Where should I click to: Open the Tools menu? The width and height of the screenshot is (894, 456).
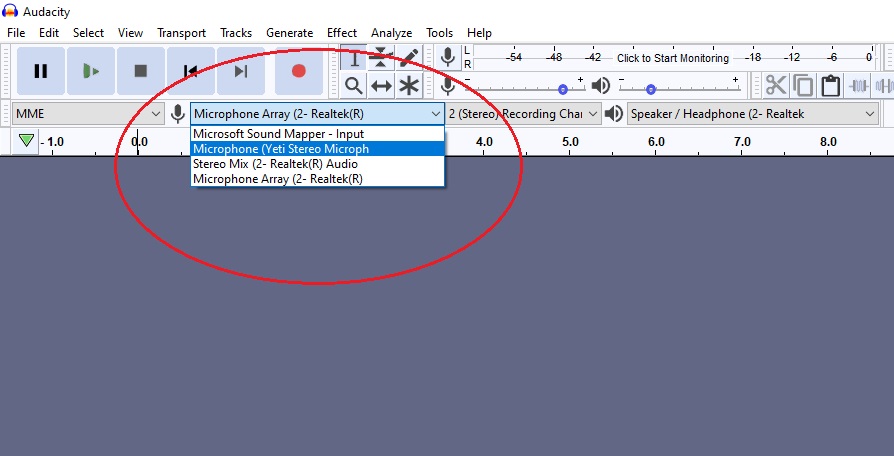point(440,33)
